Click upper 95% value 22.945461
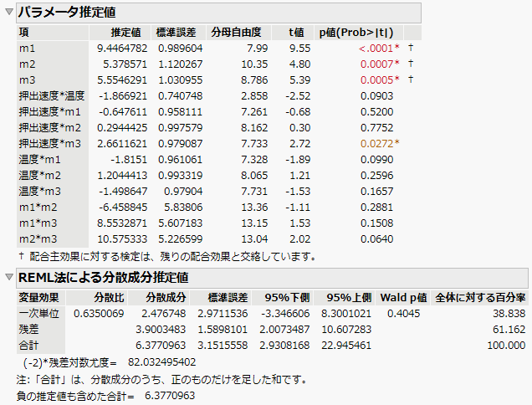Screen dimensions: 532x405 [x=346, y=346]
